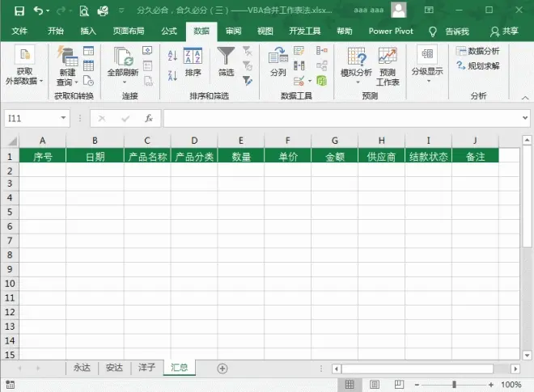Screen dimensions: 534x392
Task: Expand the Data Validation dropdown arrow
Action: coord(310,81)
